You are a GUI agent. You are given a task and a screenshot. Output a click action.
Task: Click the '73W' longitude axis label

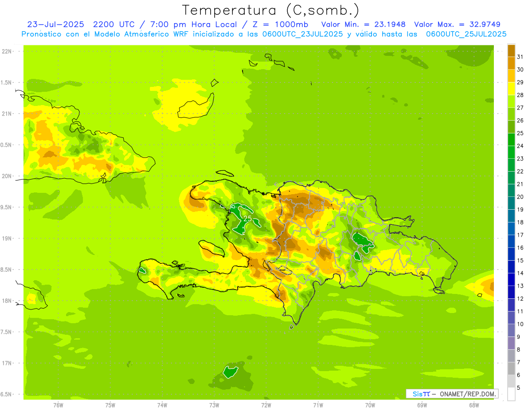click(x=214, y=405)
